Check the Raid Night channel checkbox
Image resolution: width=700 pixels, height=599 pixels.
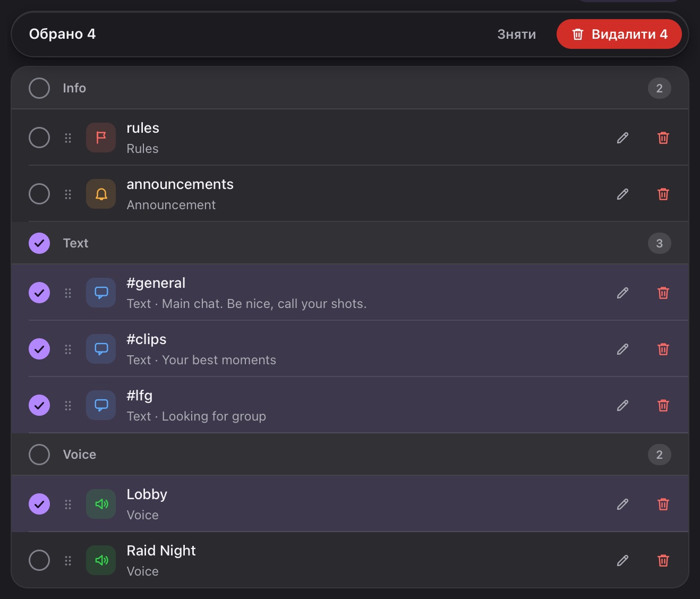(x=39, y=560)
